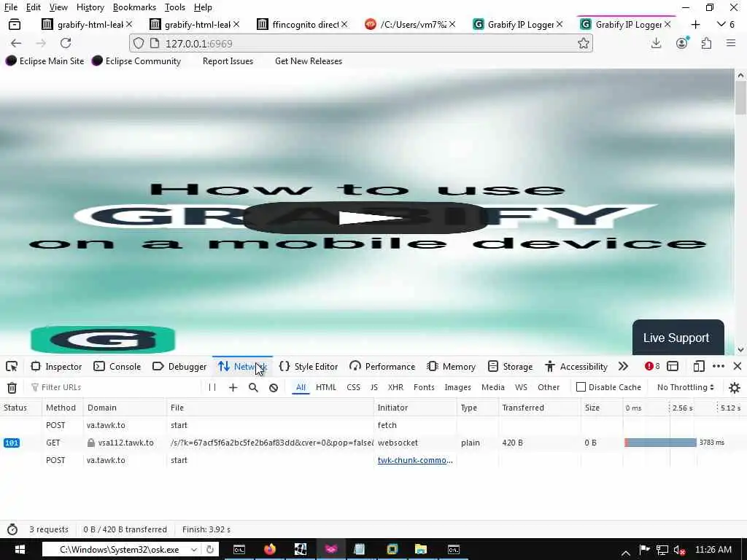Open request blocking icon in network toolbar
Viewport: 747px width, 560px height.
pos(274,388)
